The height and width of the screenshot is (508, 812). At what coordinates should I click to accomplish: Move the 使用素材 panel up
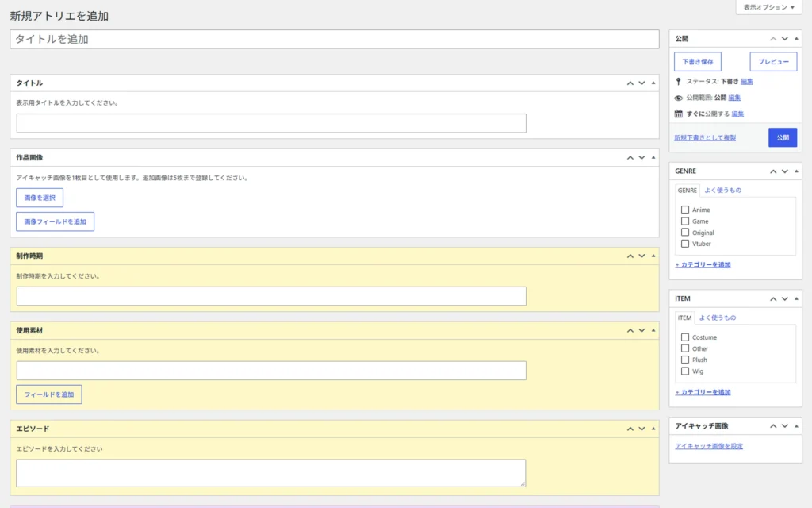coord(630,331)
